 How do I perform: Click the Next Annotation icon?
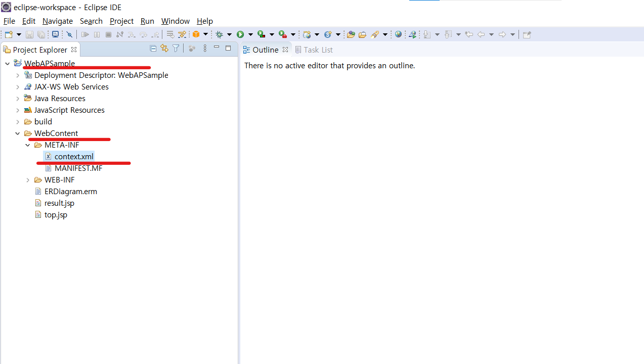(x=427, y=34)
